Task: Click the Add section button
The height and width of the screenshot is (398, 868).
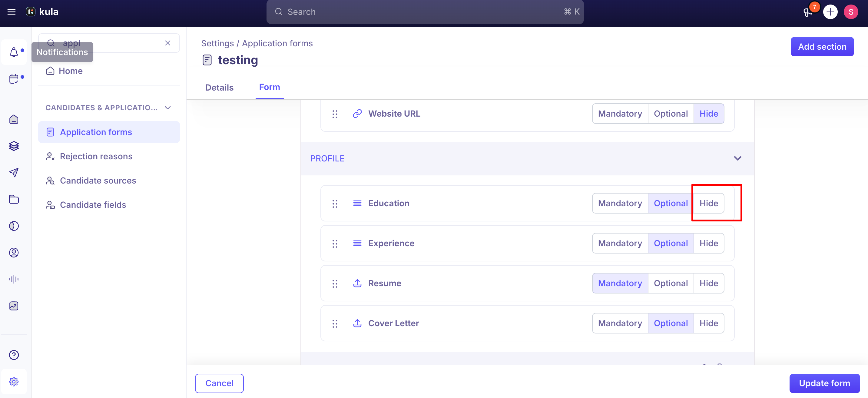Action: pyautogui.click(x=822, y=47)
